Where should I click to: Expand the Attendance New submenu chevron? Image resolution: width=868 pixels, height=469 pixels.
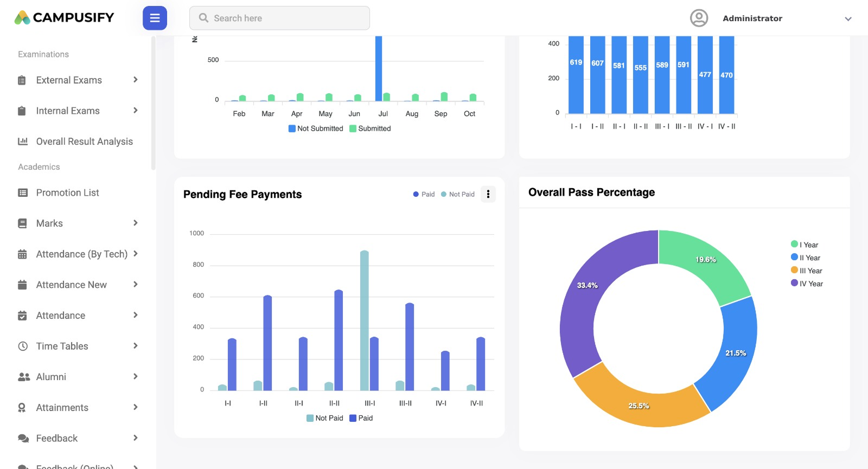135,284
